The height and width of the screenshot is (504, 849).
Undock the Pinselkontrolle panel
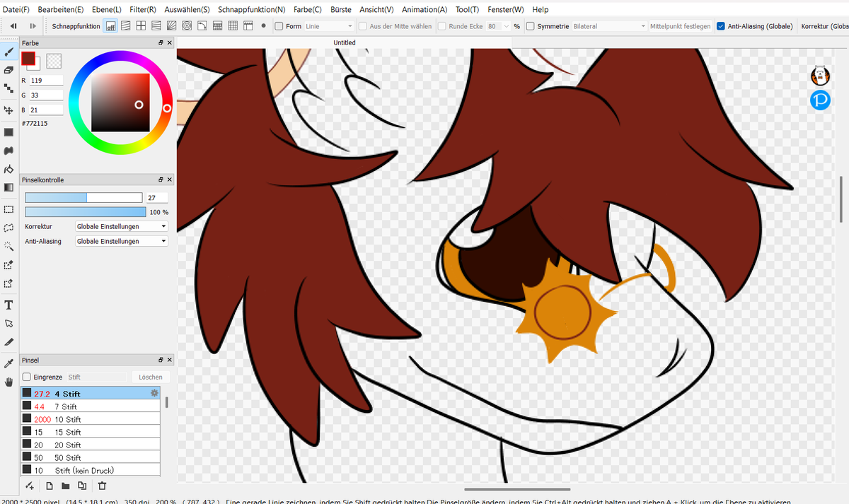tap(161, 180)
